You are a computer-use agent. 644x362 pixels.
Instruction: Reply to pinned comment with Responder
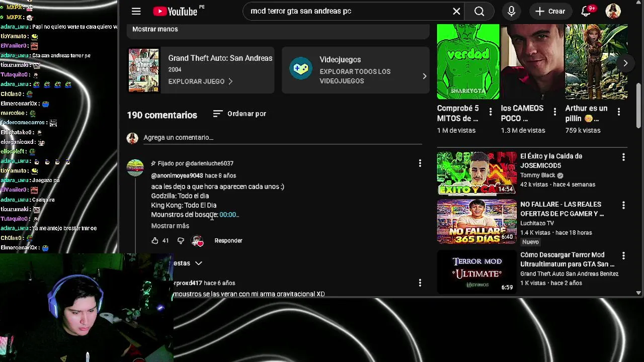[228, 241]
